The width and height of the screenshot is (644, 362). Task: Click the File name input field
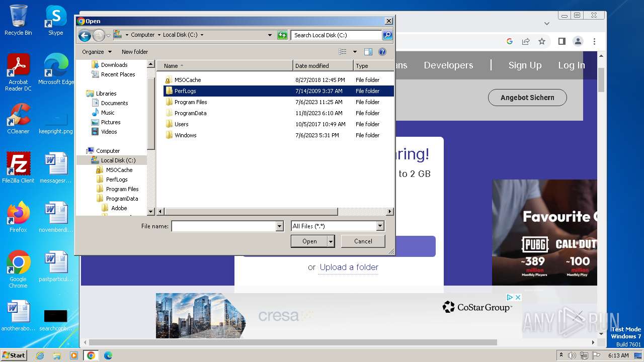pyautogui.click(x=223, y=226)
